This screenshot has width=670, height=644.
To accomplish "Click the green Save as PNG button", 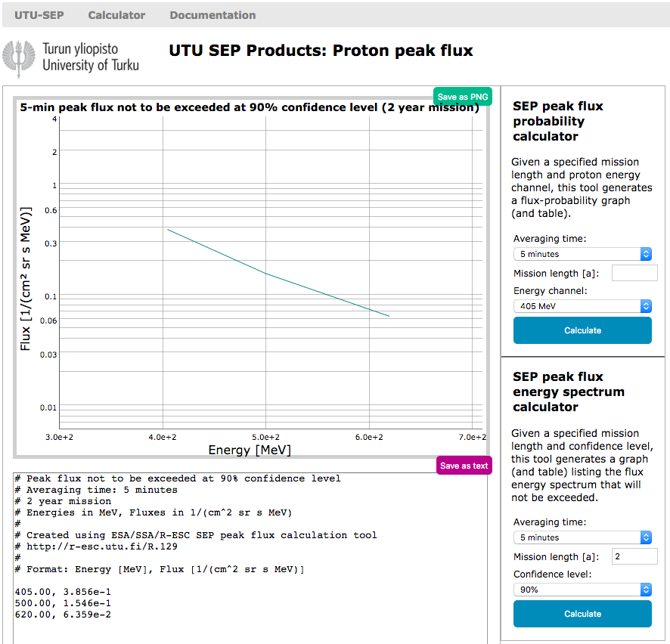I will [x=462, y=97].
